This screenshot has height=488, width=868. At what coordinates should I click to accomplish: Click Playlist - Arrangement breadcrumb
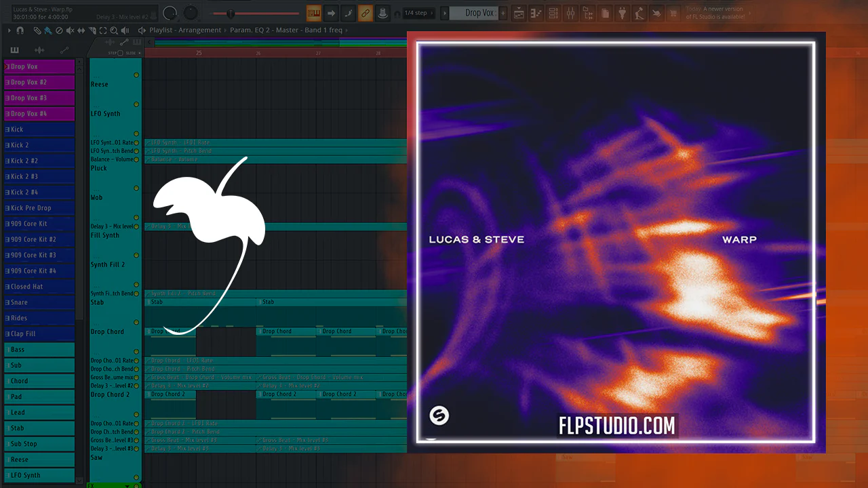coord(186,30)
